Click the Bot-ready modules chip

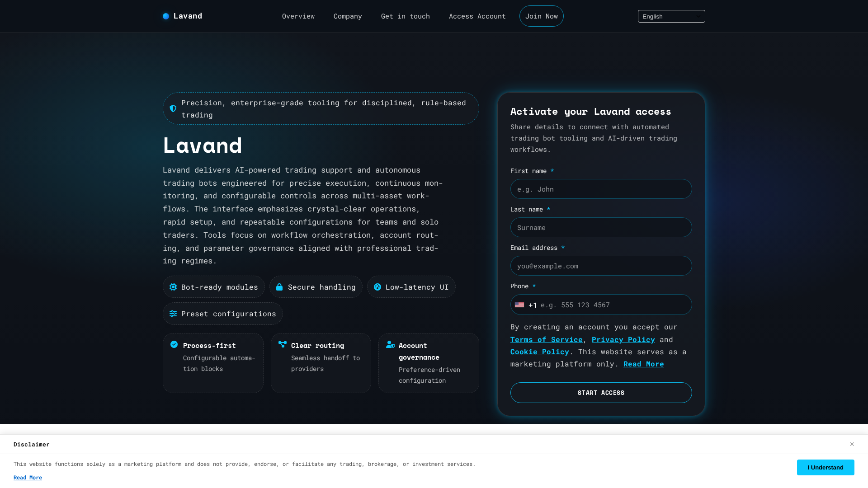214,287
